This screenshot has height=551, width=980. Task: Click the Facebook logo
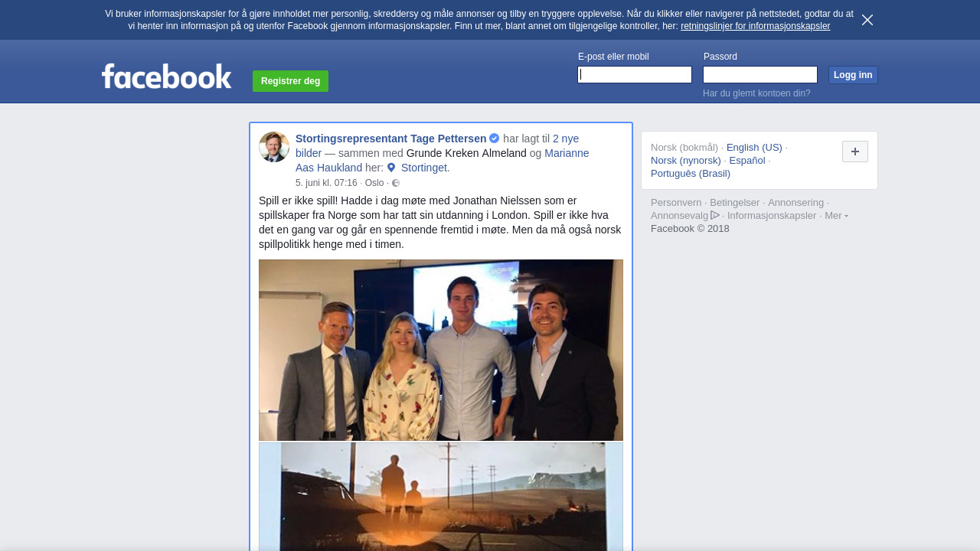tap(166, 77)
